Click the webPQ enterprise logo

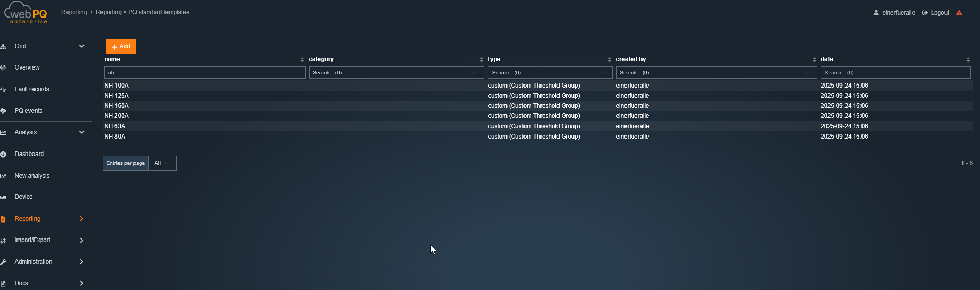(x=27, y=13)
